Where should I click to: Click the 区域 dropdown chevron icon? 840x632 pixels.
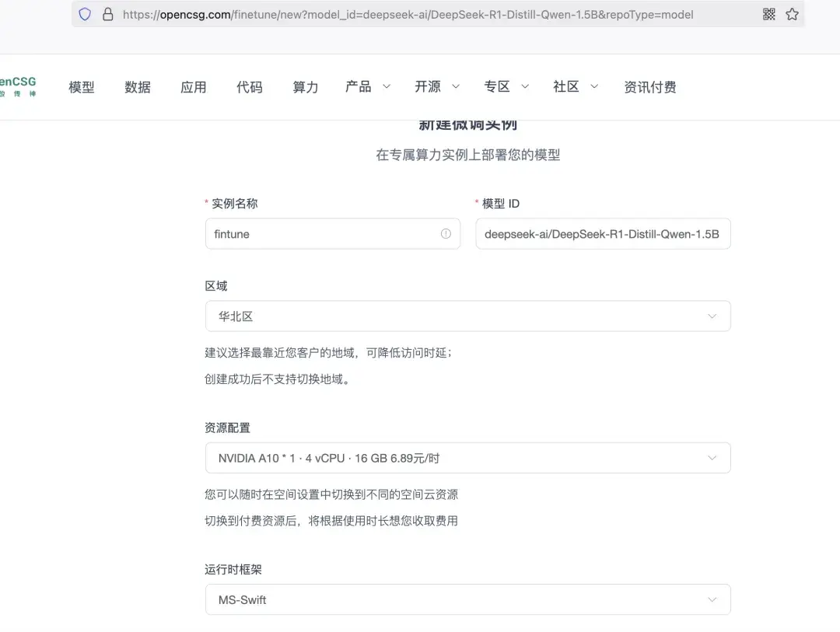[712, 316]
